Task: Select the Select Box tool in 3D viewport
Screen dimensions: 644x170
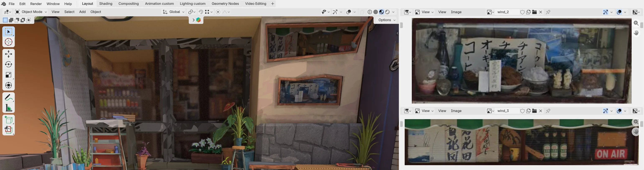Action: coord(9,32)
